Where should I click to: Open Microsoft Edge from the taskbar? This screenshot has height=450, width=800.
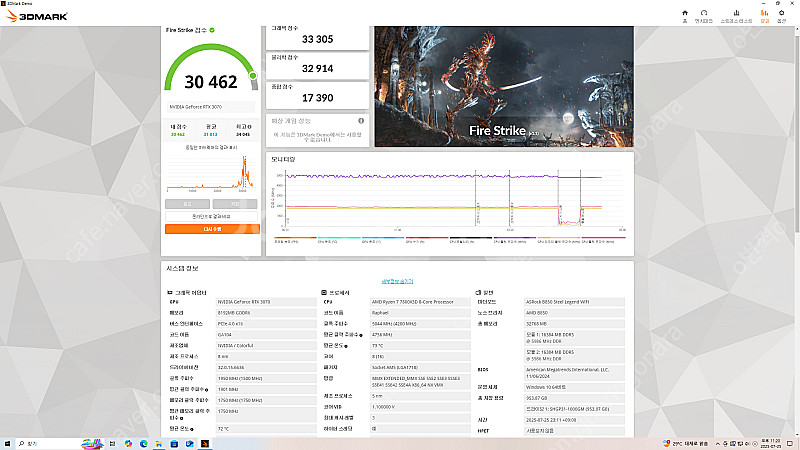(x=143, y=444)
